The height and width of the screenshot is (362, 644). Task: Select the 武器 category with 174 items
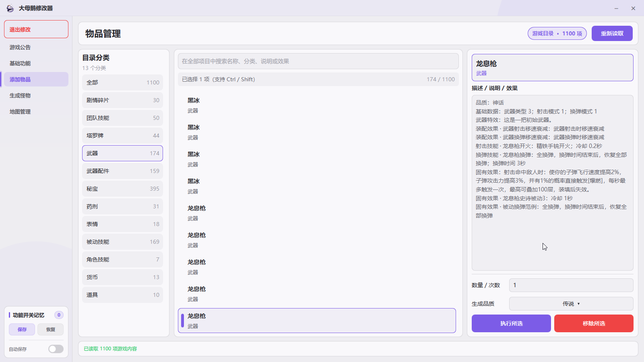coord(122,153)
